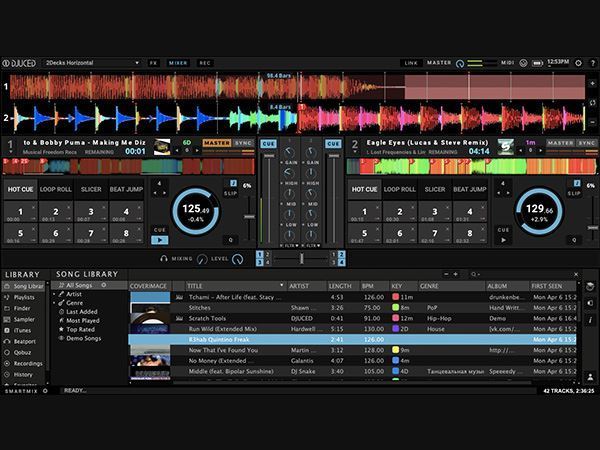Delete hot cue 4 on deck 2
The height and width of the screenshot is (450, 600).
(483, 207)
